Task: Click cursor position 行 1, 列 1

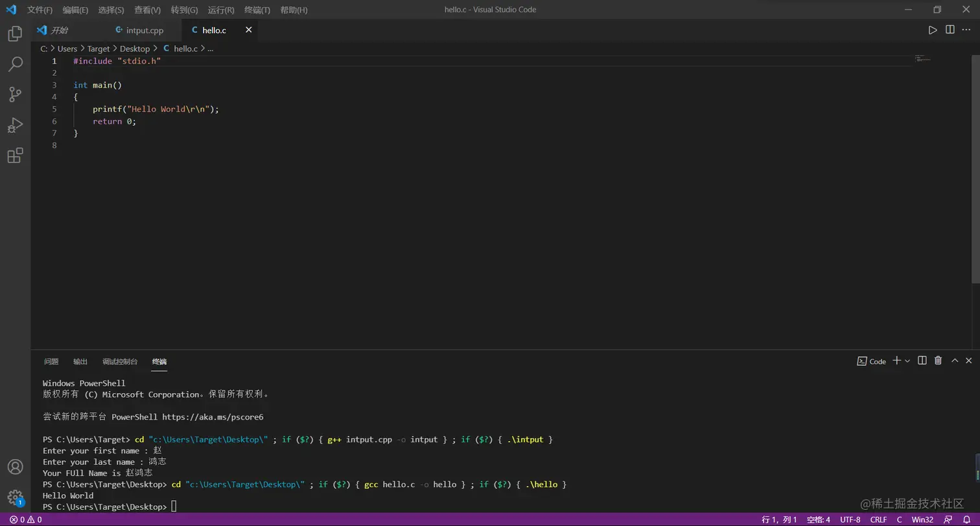Action: click(779, 520)
